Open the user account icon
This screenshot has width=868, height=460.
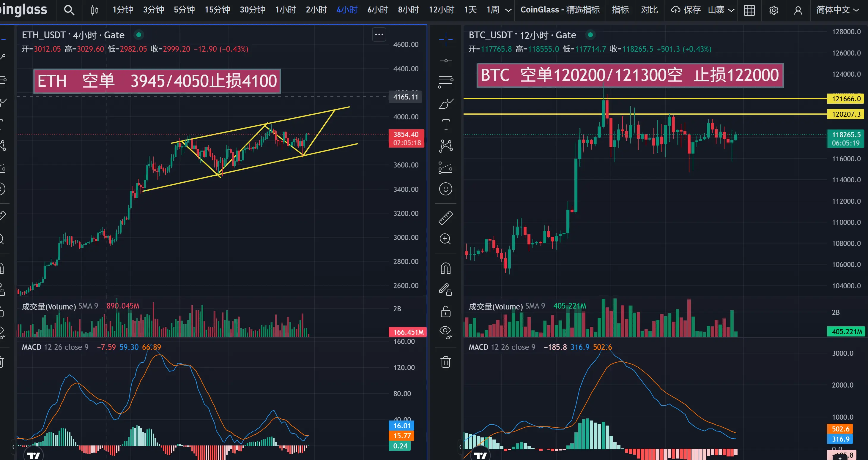(798, 10)
